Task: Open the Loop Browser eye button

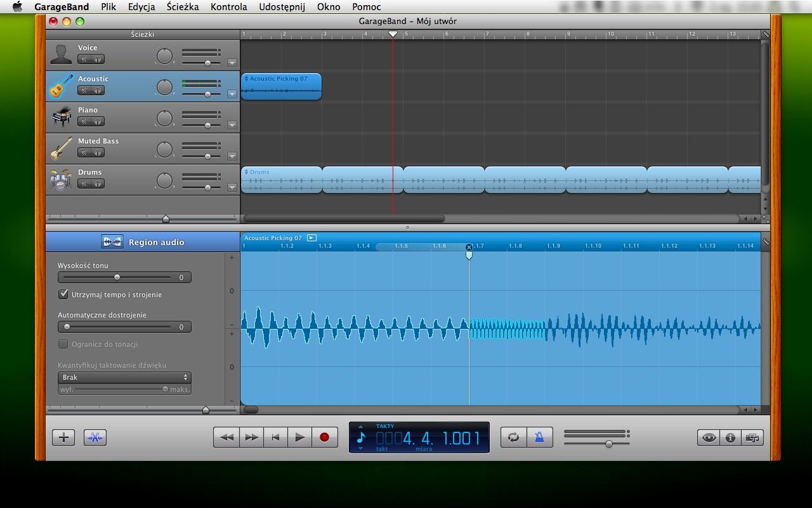Action: coord(709,438)
